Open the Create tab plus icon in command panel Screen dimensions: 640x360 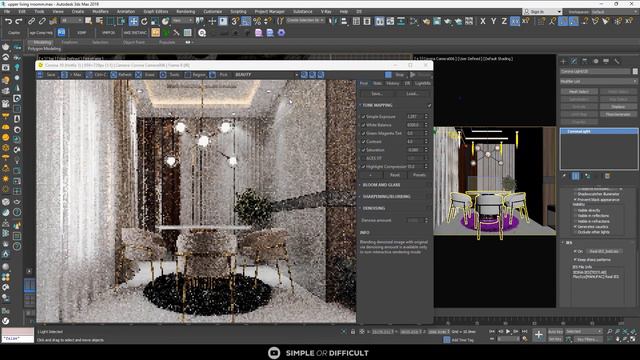[x=563, y=61]
